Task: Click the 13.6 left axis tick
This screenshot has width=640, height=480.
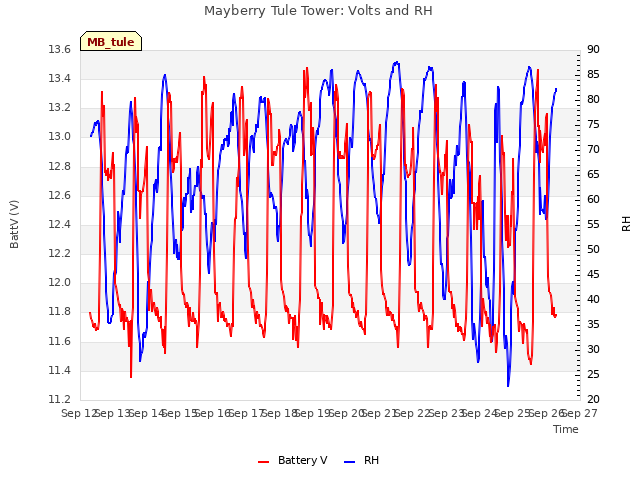Action: click(x=60, y=49)
